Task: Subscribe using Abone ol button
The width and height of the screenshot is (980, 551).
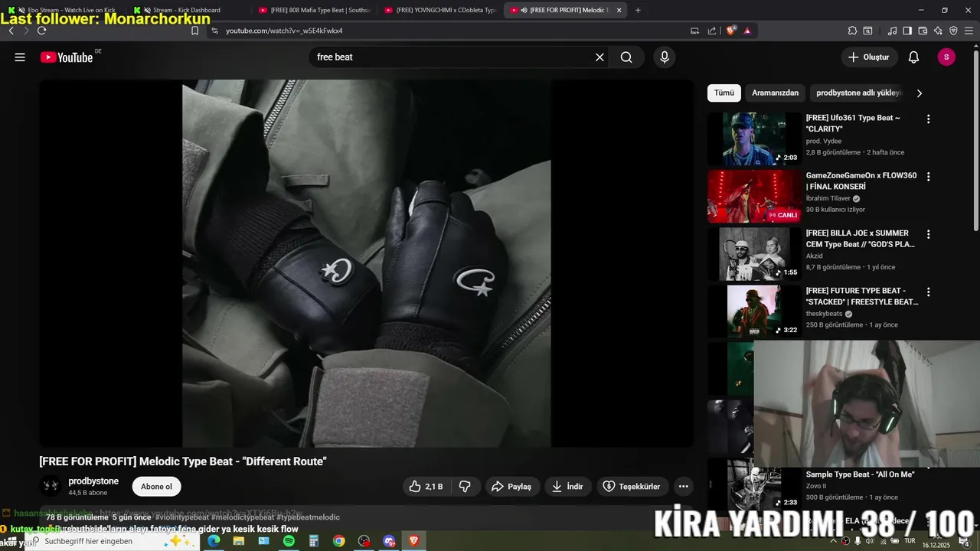Action: 156,487
